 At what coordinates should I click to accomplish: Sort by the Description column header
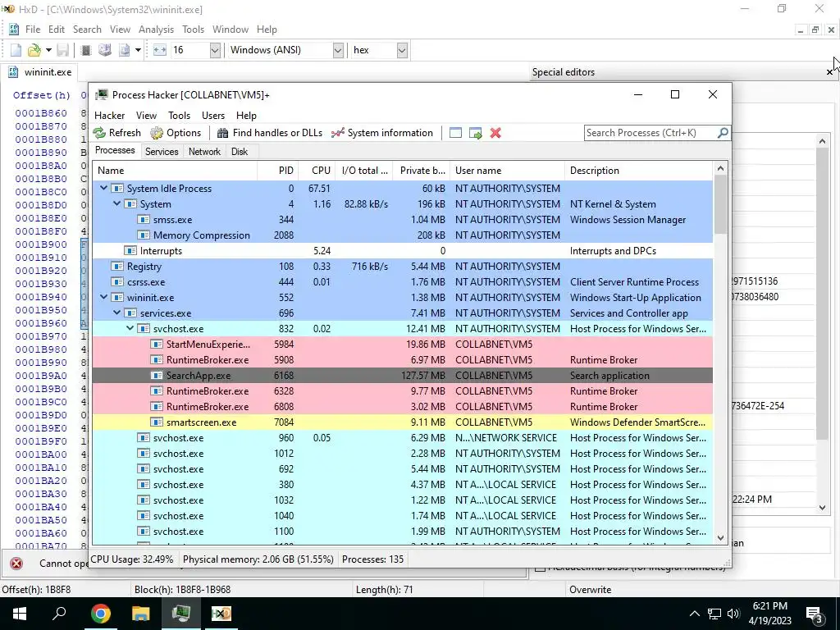pos(639,171)
